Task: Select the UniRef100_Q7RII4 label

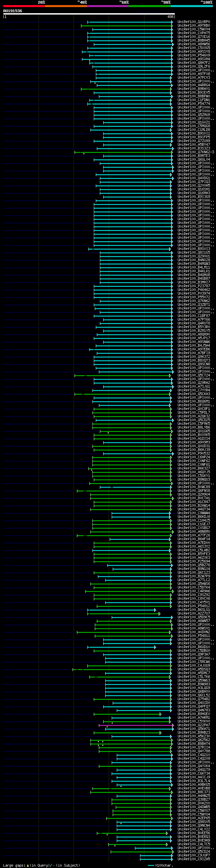Action: point(194,748)
